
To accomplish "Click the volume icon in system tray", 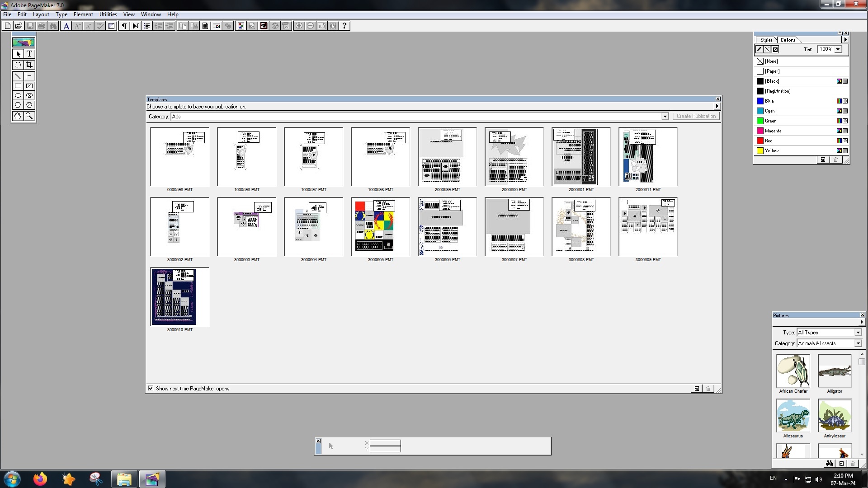I will click(x=819, y=479).
